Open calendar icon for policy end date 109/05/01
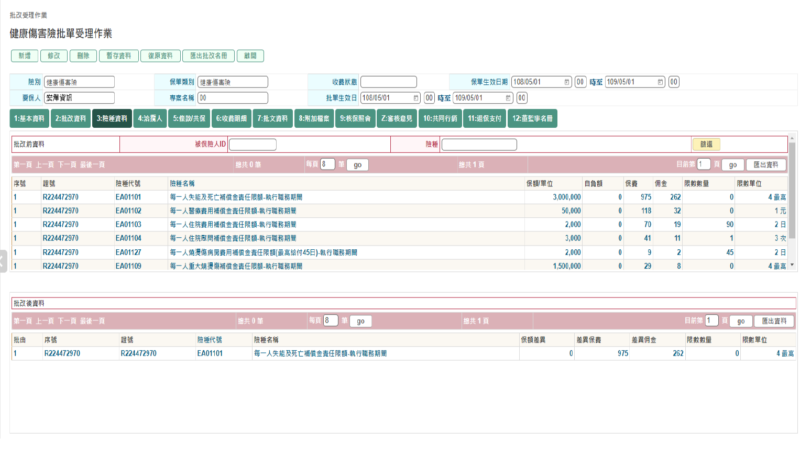 click(x=660, y=82)
